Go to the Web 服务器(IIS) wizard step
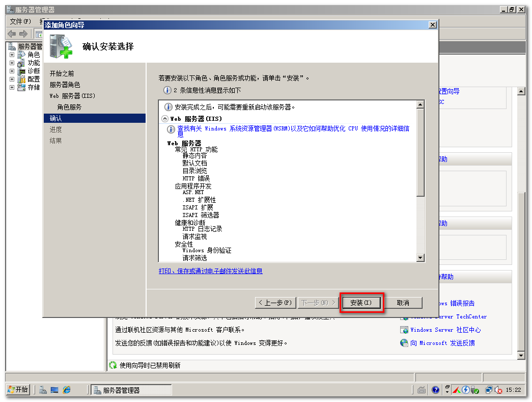This screenshot has width=532, height=402. (x=72, y=96)
